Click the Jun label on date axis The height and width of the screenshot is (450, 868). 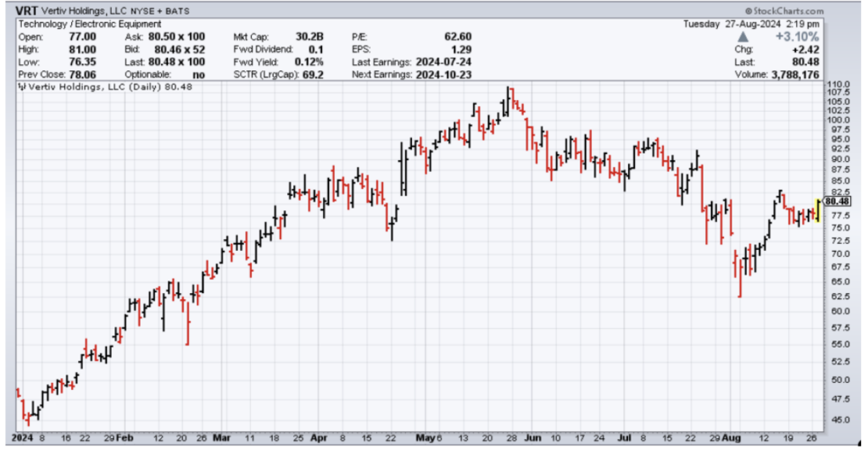pos(532,438)
